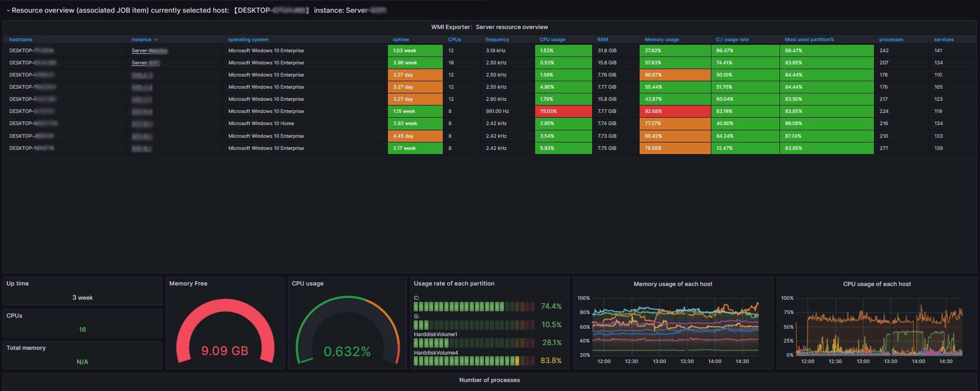Sort by frequency column header
980x391 pixels.
[x=497, y=40]
